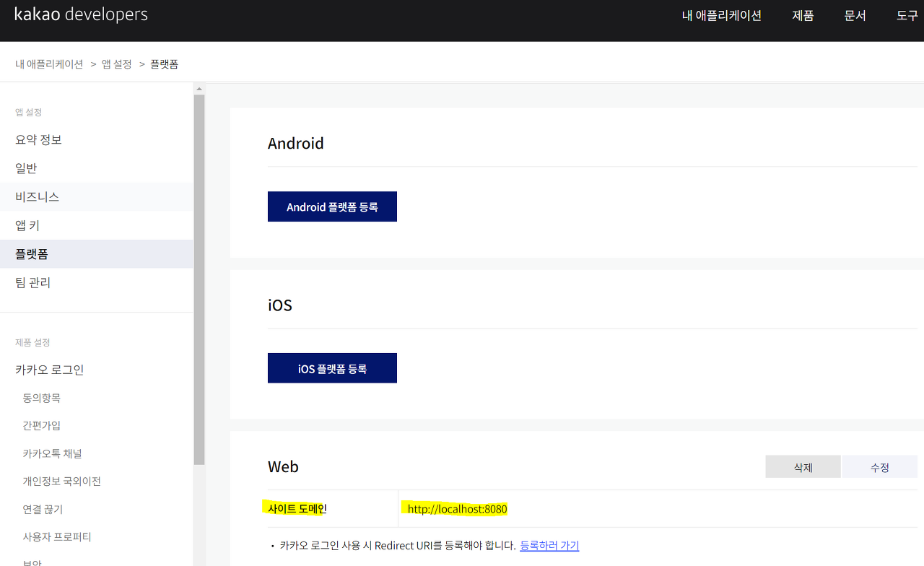Image resolution: width=924 pixels, height=566 pixels.
Task: Open the 도구 top menu
Action: point(907,15)
